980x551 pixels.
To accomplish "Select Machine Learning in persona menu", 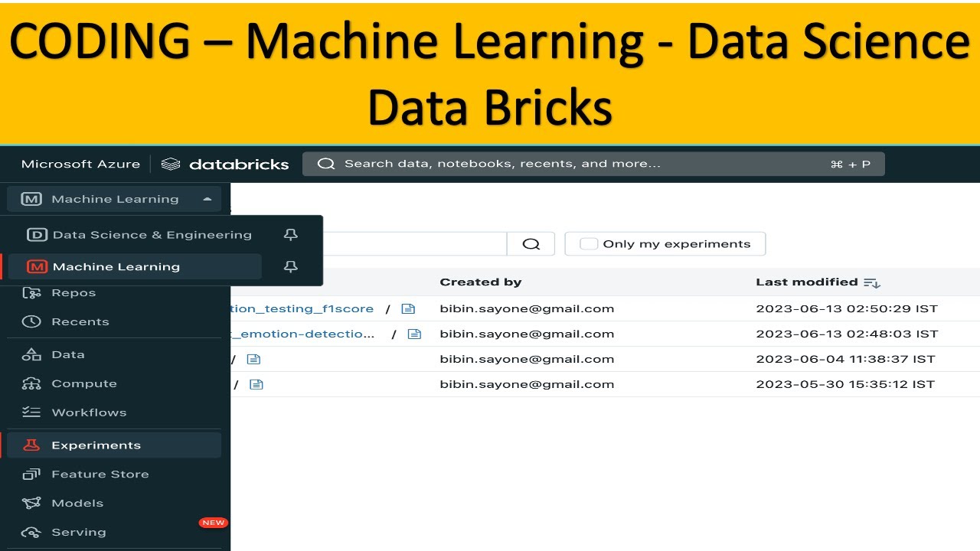I will click(x=116, y=266).
